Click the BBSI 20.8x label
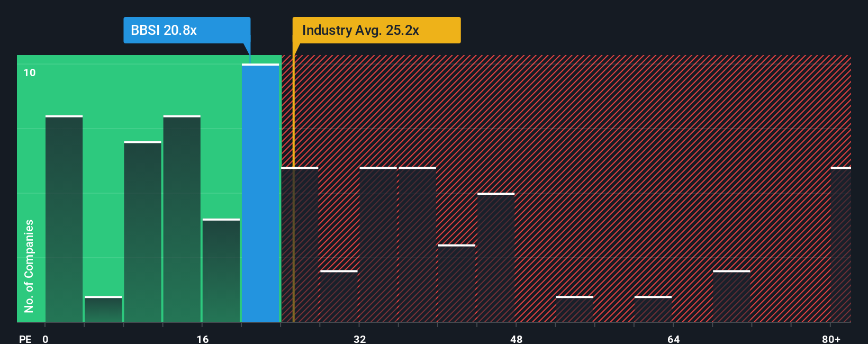 click(187, 30)
